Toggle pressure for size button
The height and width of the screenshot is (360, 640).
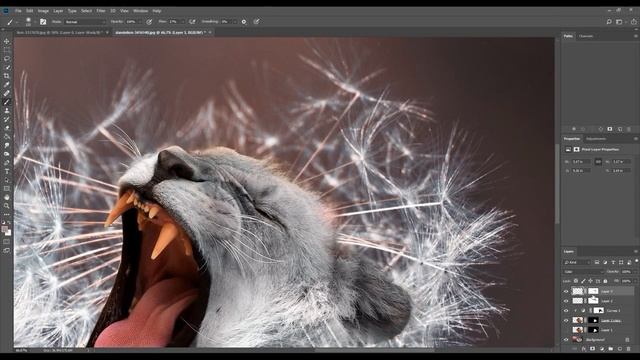point(256,22)
